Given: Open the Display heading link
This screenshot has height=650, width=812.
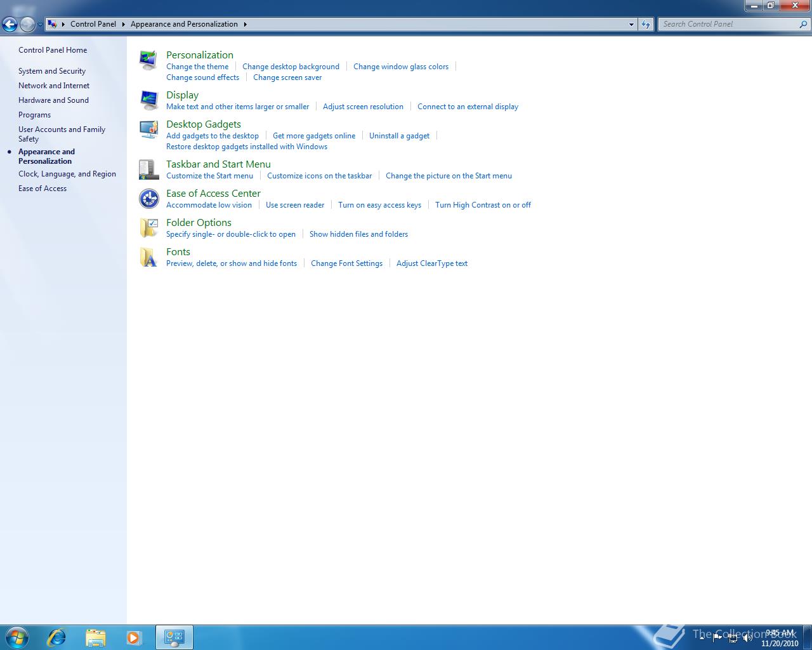Looking at the screenshot, I should [183, 95].
